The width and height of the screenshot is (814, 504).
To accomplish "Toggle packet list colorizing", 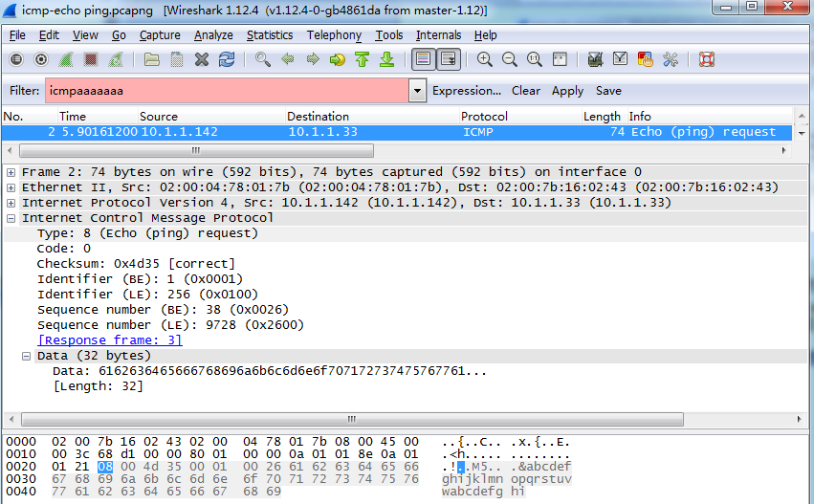I will pyautogui.click(x=423, y=59).
